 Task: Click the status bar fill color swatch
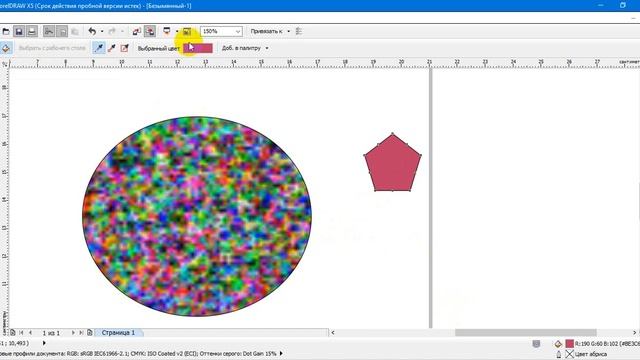tap(569, 344)
